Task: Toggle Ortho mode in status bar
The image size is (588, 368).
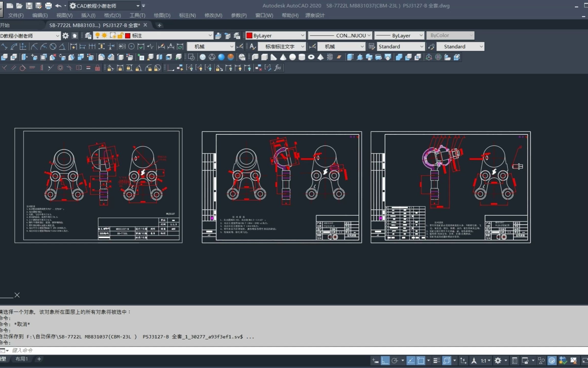Action: [385, 361]
